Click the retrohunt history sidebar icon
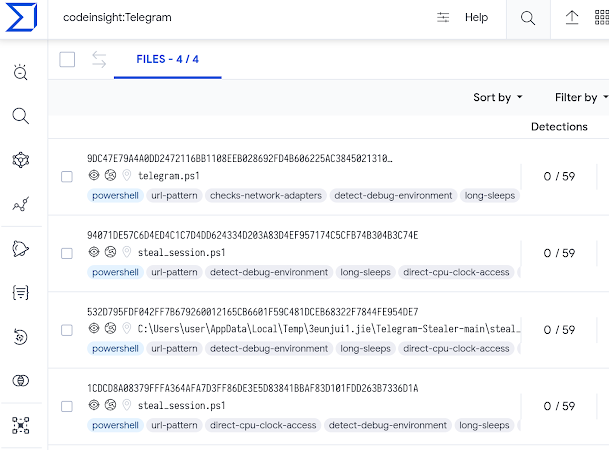 [x=20, y=336]
